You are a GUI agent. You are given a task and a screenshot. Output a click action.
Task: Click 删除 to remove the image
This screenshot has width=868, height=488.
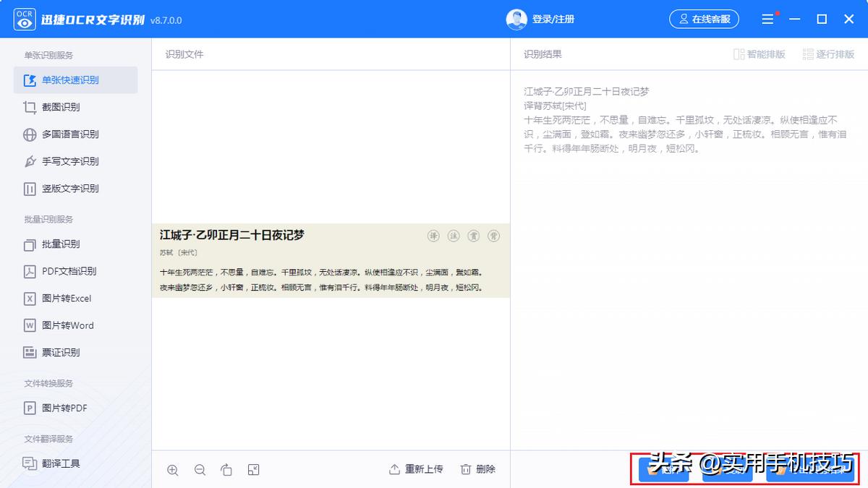click(x=477, y=469)
